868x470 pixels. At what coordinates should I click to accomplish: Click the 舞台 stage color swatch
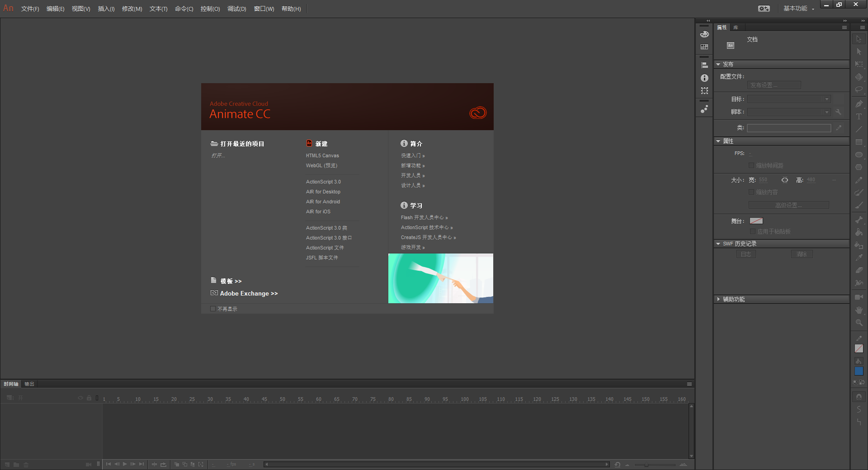pyautogui.click(x=756, y=221)
